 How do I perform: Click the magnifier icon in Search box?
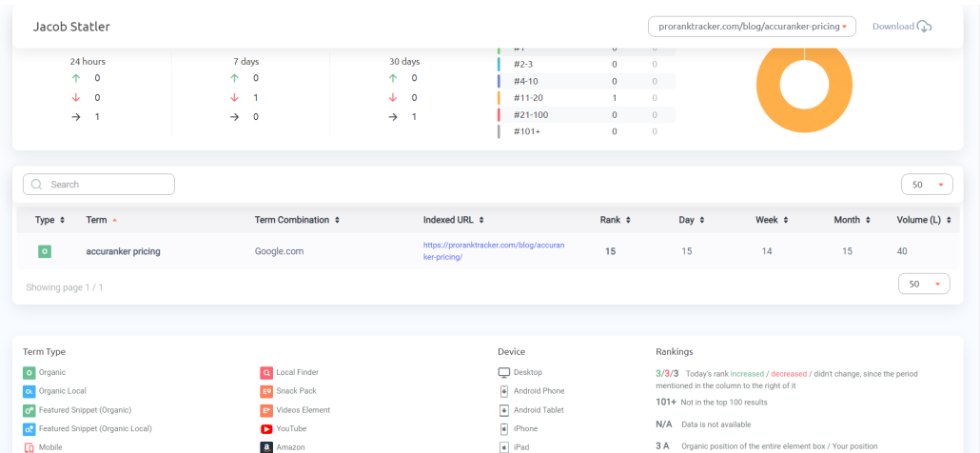pyautogui.click(x=36, y=185)
